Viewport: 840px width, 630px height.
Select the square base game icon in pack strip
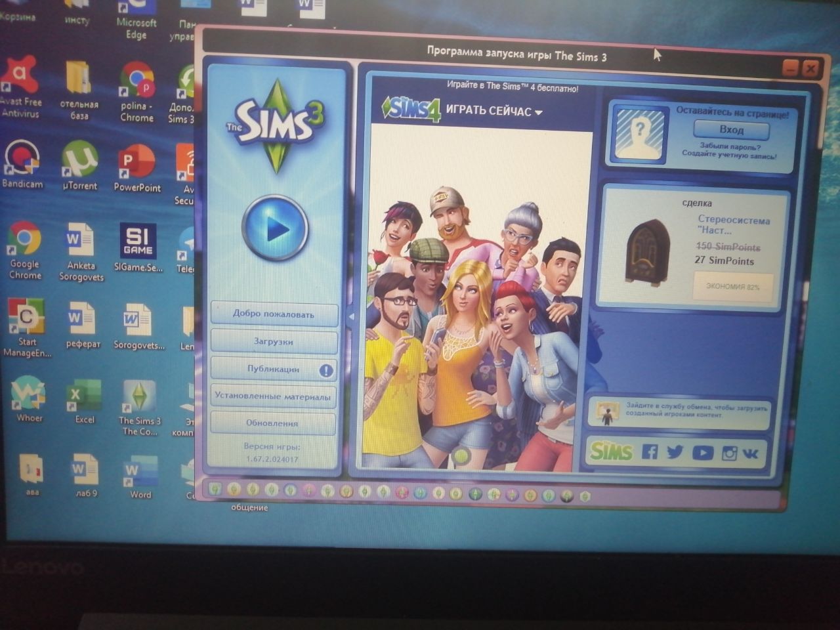[215, 490]
